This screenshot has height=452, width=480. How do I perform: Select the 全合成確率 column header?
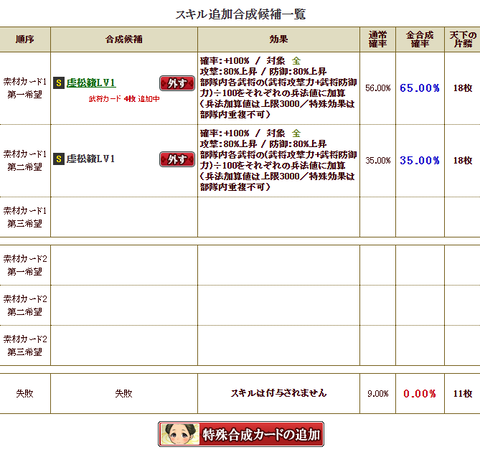point(420,39)
